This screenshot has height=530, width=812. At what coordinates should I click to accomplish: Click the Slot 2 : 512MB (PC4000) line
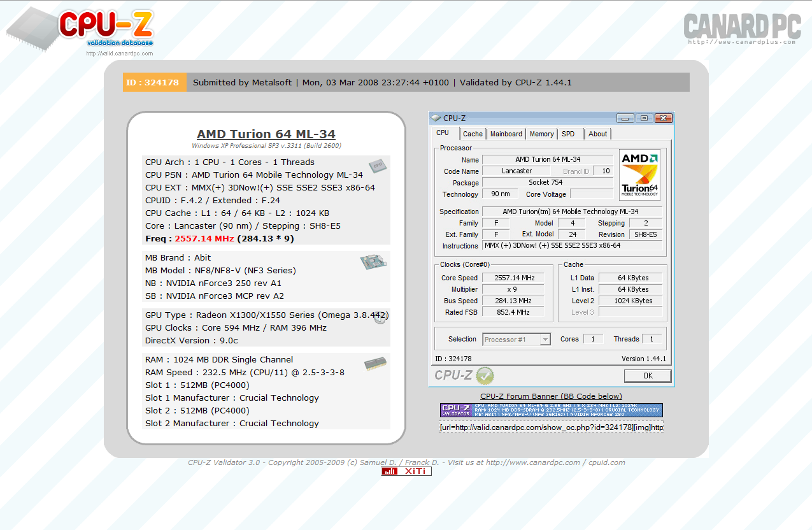tap(197, 411)
